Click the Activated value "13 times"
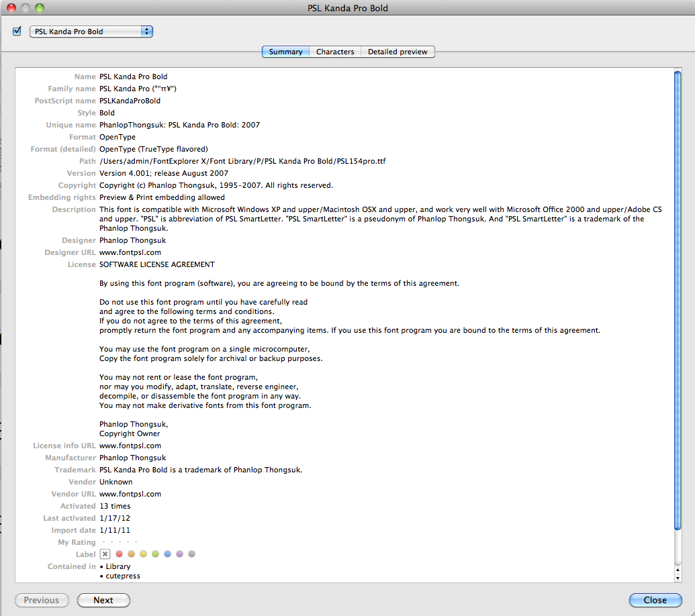The height and width of the screenshot is (616, 695). pos(115,506)
